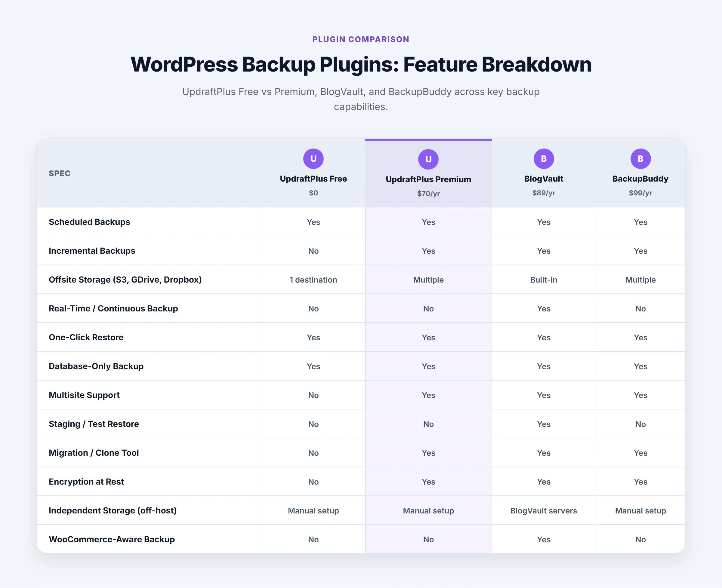Click the '1 destination' cell
Image resolution: width=722 pixels, height=588 pixels.
click(313, 280)
